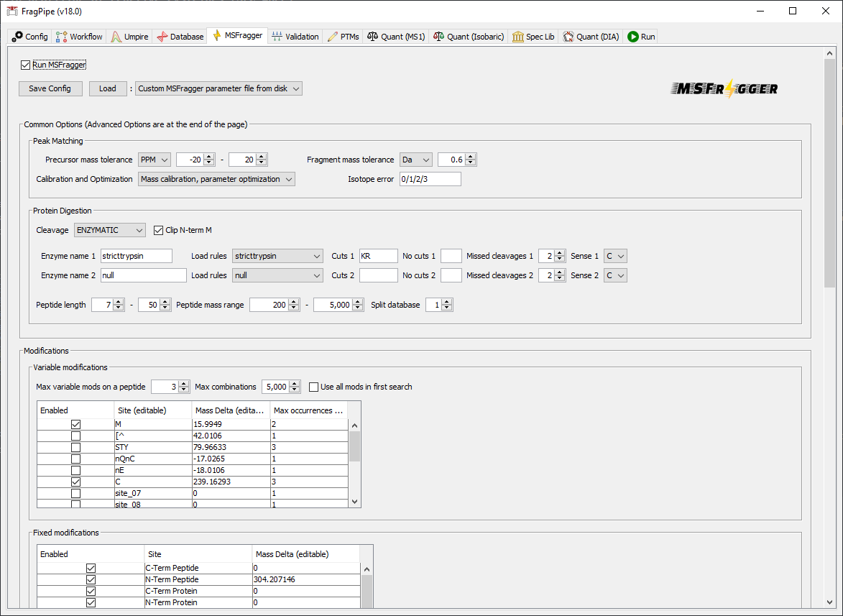The height and width of the screenshot is (616, 843).
Task: Open Load rules null dropdown
Action: pyautogui.click(x=277, y=275)
